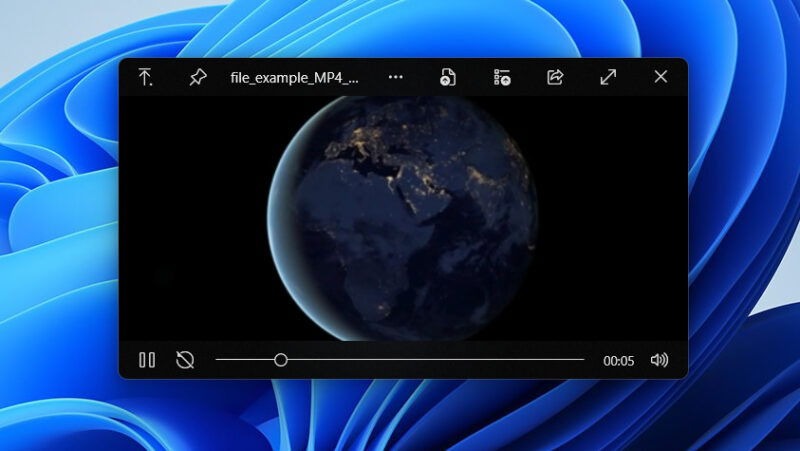This screenshot has height=451, width=800.
Task: Click the upward arrow icon in title bar
Action: pos(146,77)
